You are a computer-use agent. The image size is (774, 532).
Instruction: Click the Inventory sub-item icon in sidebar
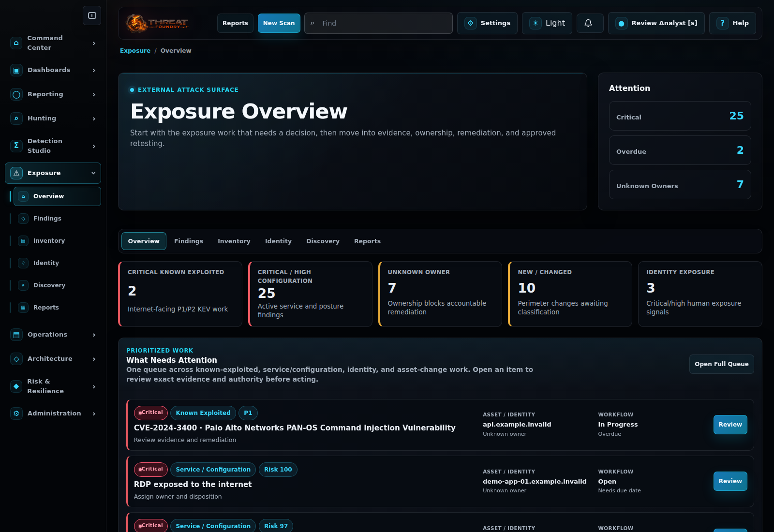[x=23, y=241]
